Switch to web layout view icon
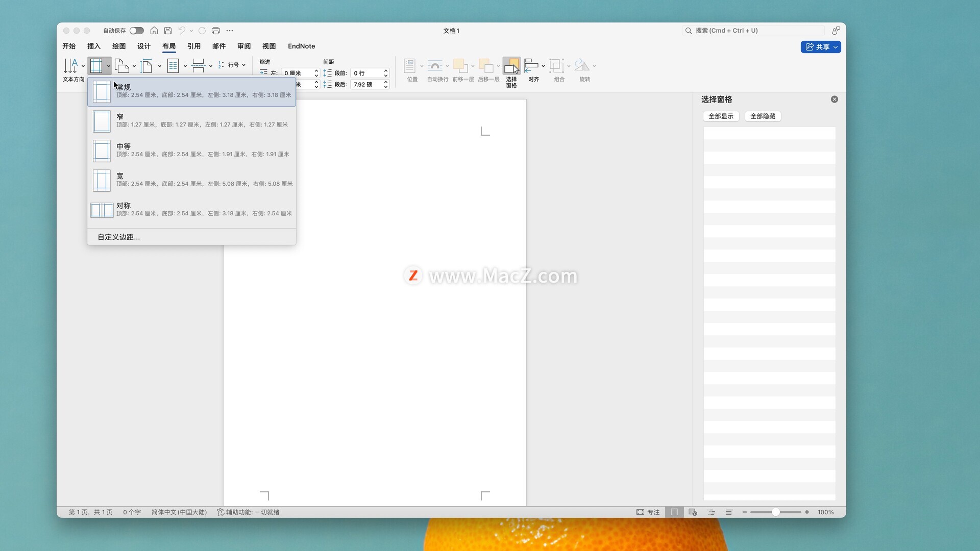 coord(693,512)
